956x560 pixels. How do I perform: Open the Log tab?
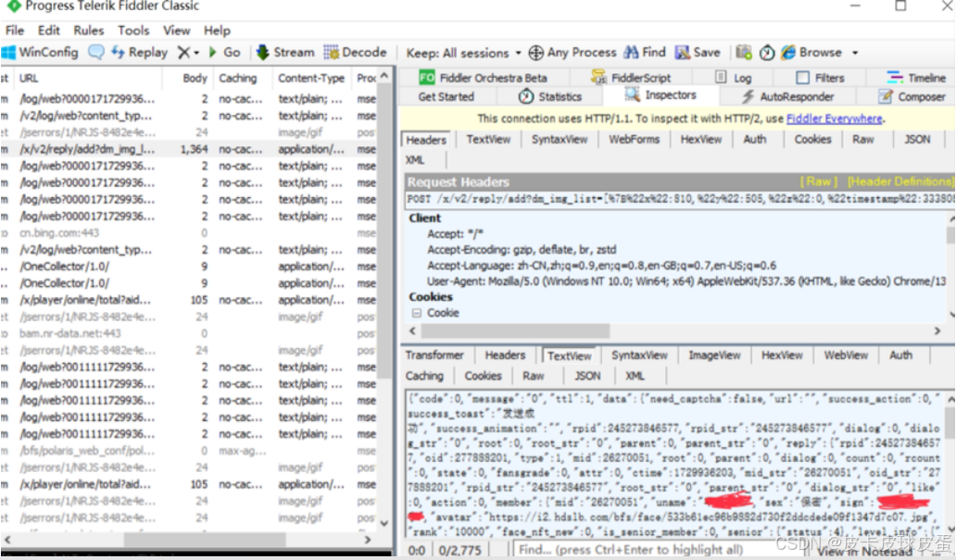pyautogui.click(x=734, y=78)
